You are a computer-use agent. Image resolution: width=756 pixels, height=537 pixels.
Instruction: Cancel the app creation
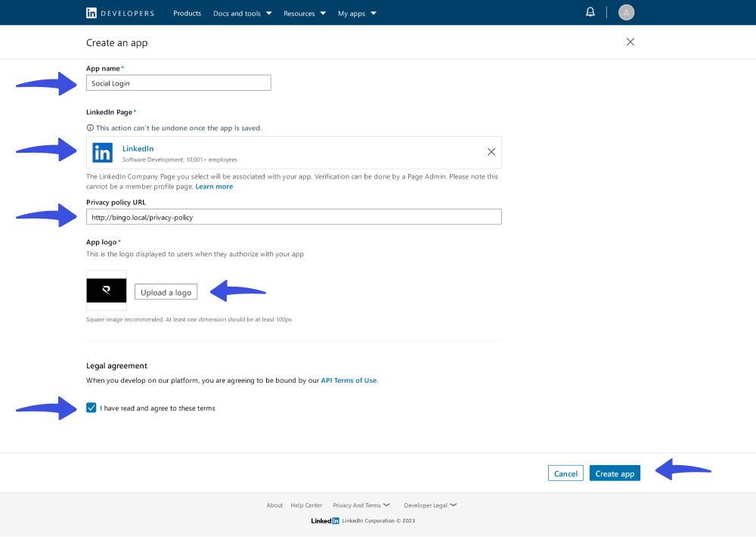click(x=565, y=473)
